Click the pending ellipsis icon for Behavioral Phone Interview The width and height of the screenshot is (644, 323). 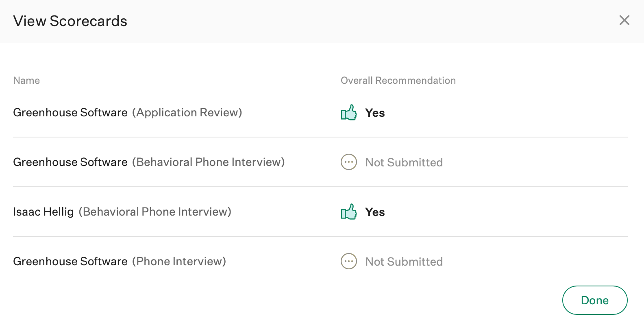tap(349, 162)
